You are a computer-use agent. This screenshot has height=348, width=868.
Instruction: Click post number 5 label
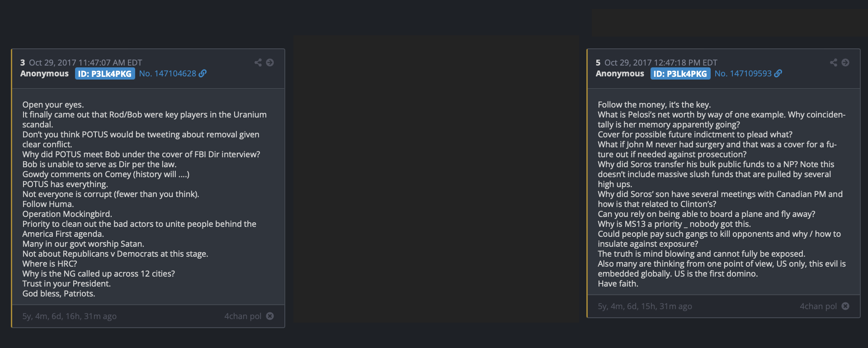(598, 62)
